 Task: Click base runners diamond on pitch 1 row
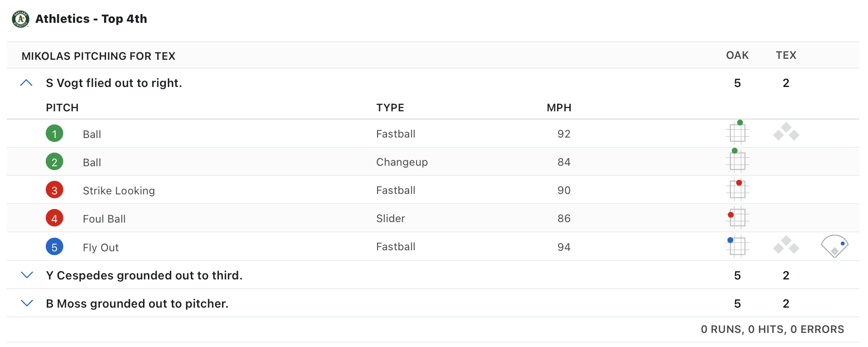786,132
